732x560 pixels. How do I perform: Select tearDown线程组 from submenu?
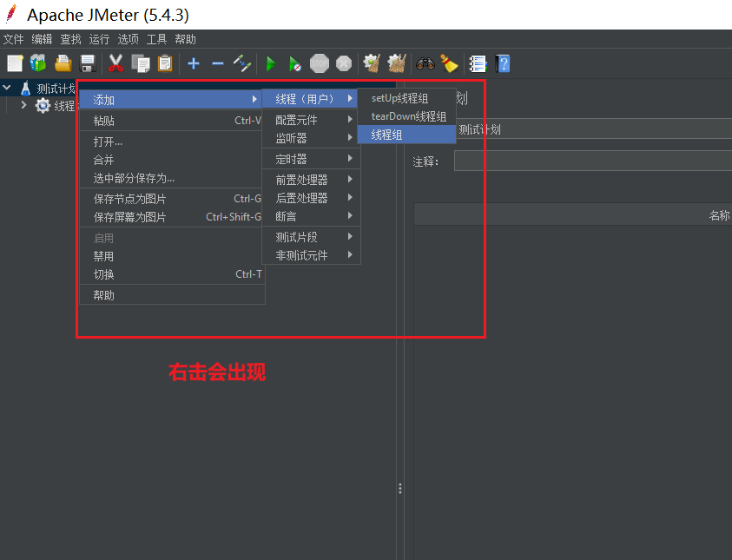point(406,116)
